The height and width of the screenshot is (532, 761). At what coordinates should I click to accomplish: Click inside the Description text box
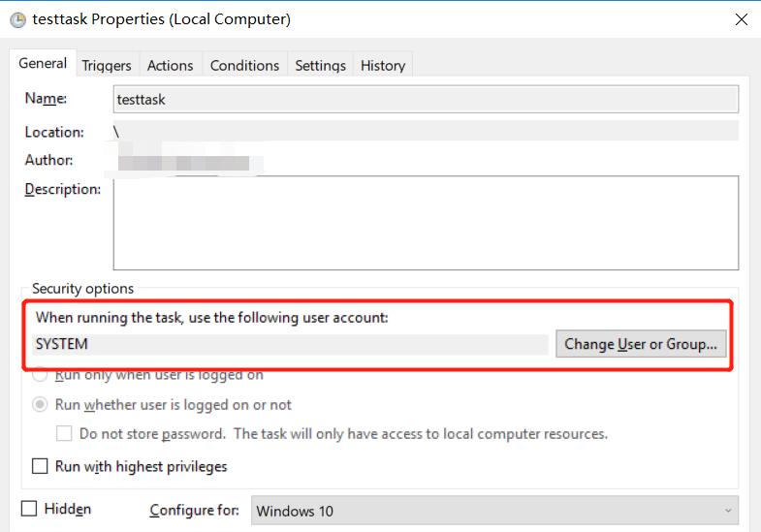(426, 222)
